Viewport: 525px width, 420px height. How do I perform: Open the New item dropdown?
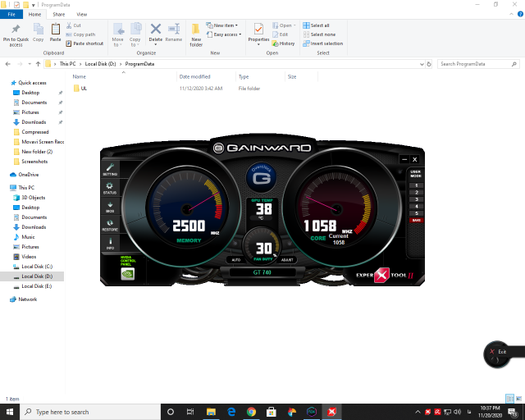221,25
